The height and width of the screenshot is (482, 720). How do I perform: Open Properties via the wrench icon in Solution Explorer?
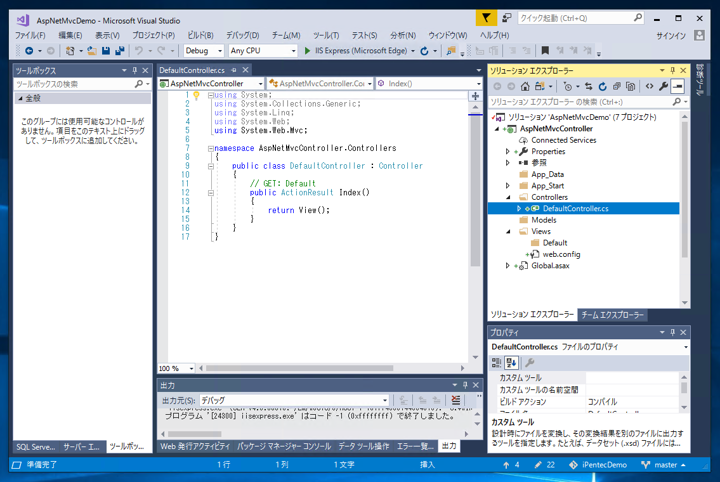point(664,86)
